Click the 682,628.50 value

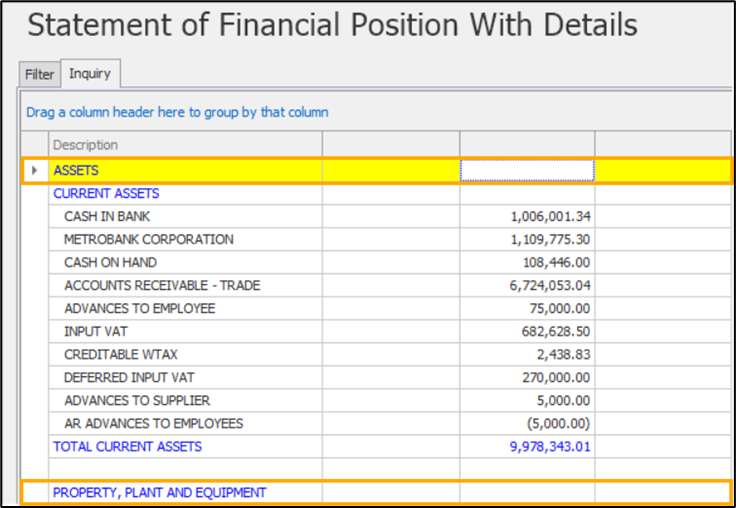pos(556,331)
